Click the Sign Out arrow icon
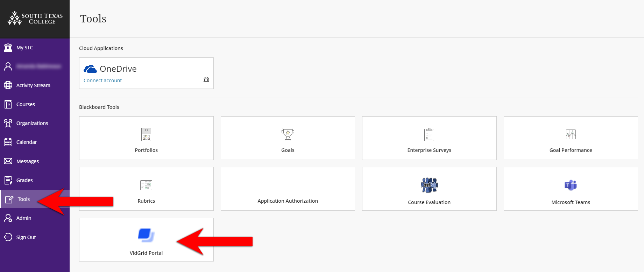 (x=8, y=237)
